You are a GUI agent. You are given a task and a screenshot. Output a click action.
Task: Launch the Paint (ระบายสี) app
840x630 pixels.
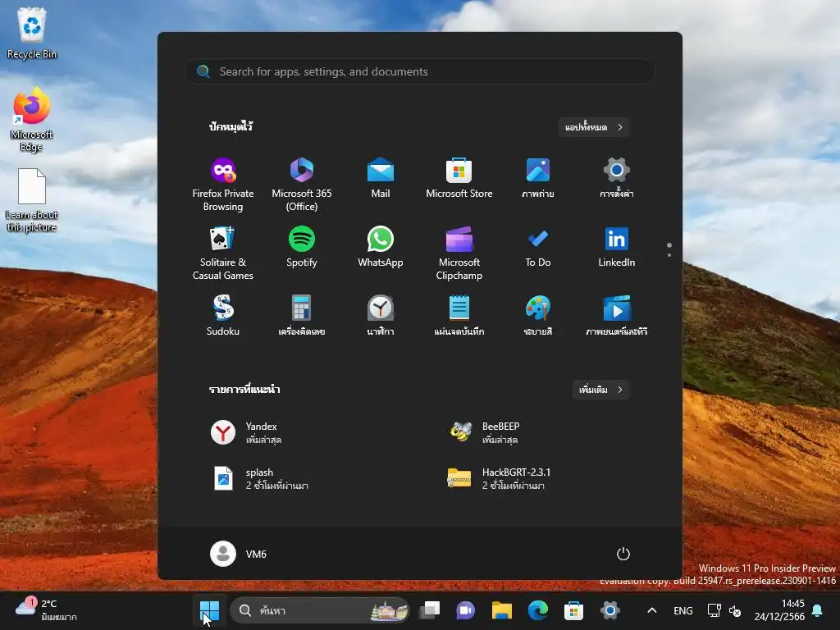(538, 316)
